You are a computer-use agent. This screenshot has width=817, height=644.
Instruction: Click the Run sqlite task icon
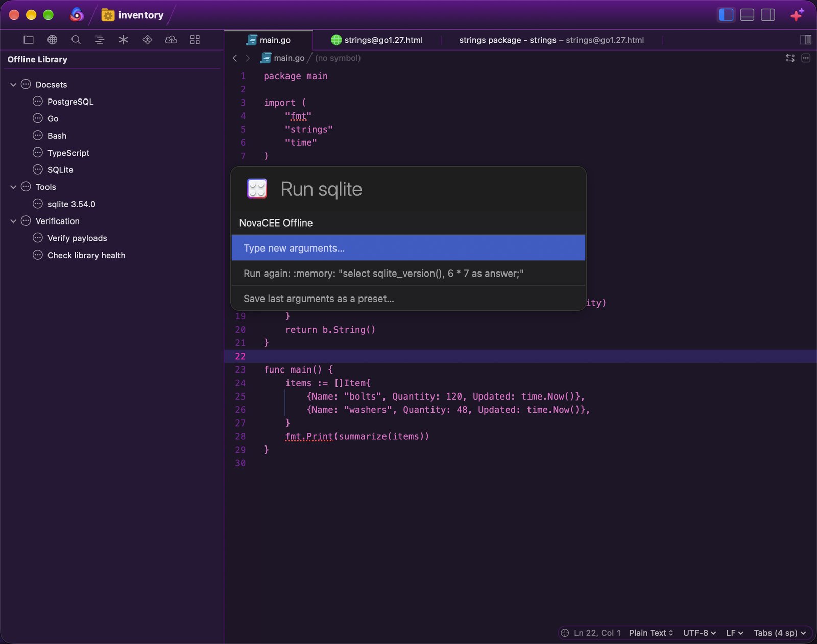[x=257, y=189]
